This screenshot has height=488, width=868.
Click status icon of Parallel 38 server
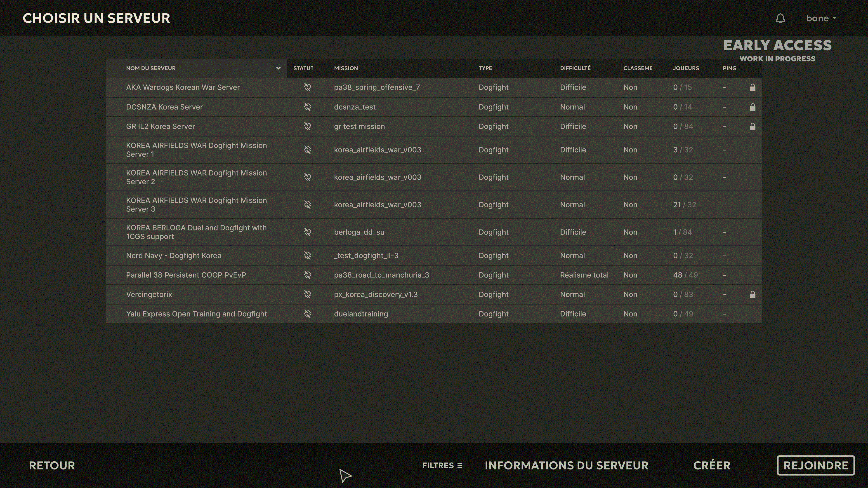click(307, 275)
